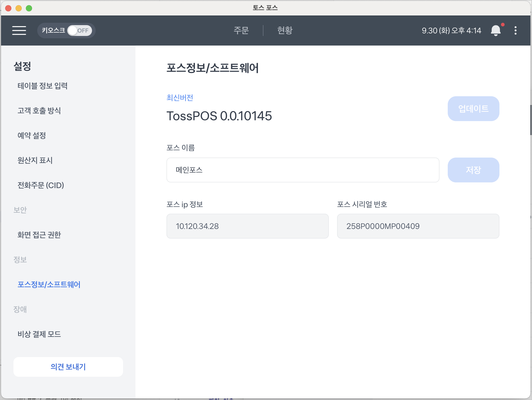Click the 업데이트 button

[x=473, y=109]
